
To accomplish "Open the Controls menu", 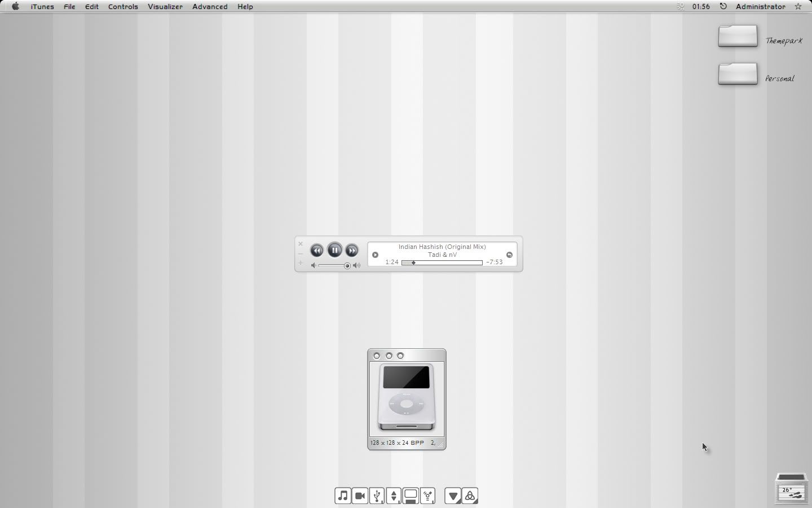I will pos(123,7).
